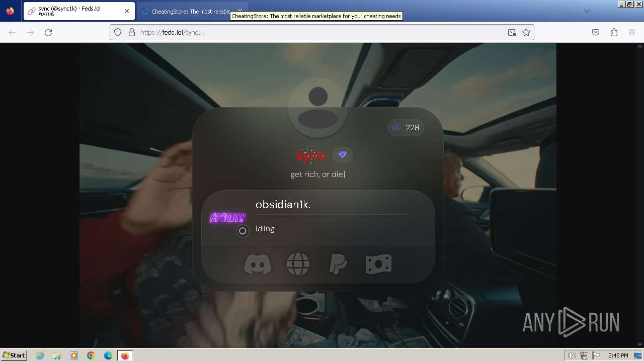Switch to the sync (@sync1k) Feds.lol tab
Image resolution: width=644 pixels, height=362 pixels.
pos(79,11)
